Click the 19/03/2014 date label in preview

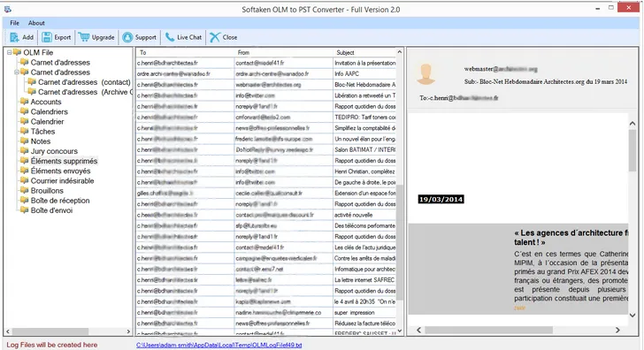pyautogui.click(x=441, y=200)
